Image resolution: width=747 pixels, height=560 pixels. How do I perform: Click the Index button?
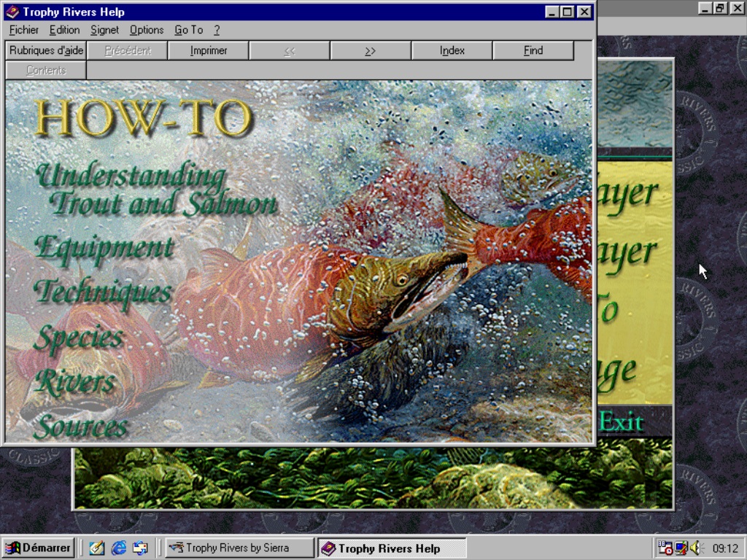click(452, 50)
